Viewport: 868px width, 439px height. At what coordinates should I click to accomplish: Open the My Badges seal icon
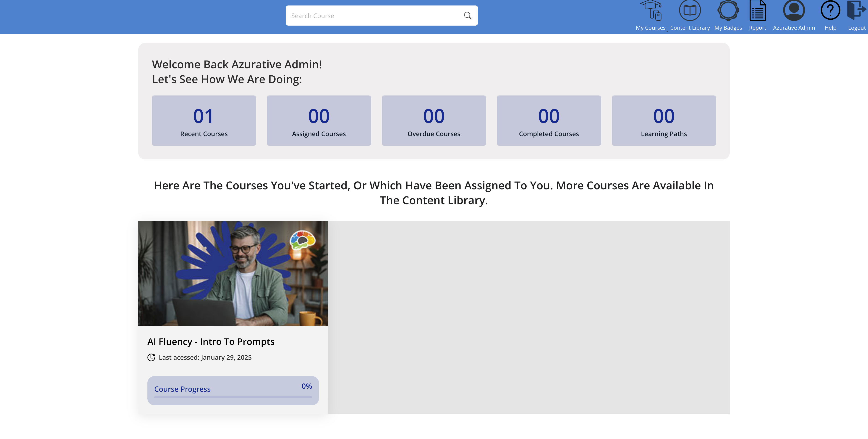tap(728, 11)
